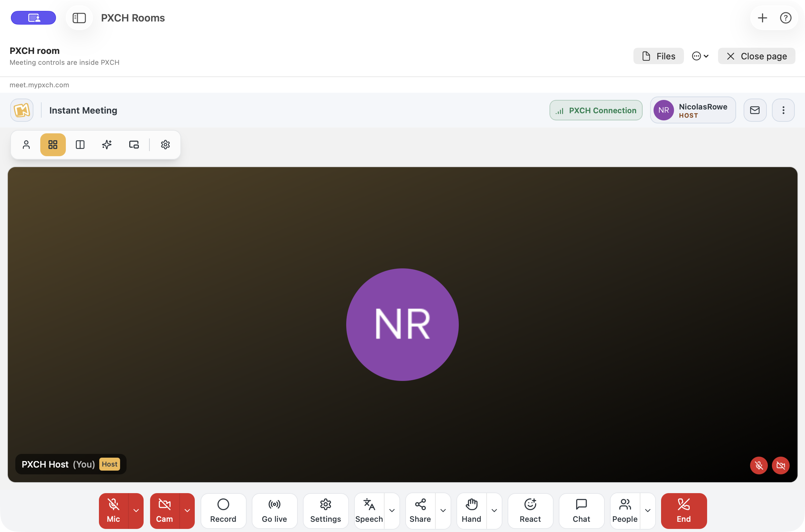805x532 pixels.
Task: Click the muted mic indicator on video tile
Action: pyautogui.click(x=759, y=465)
